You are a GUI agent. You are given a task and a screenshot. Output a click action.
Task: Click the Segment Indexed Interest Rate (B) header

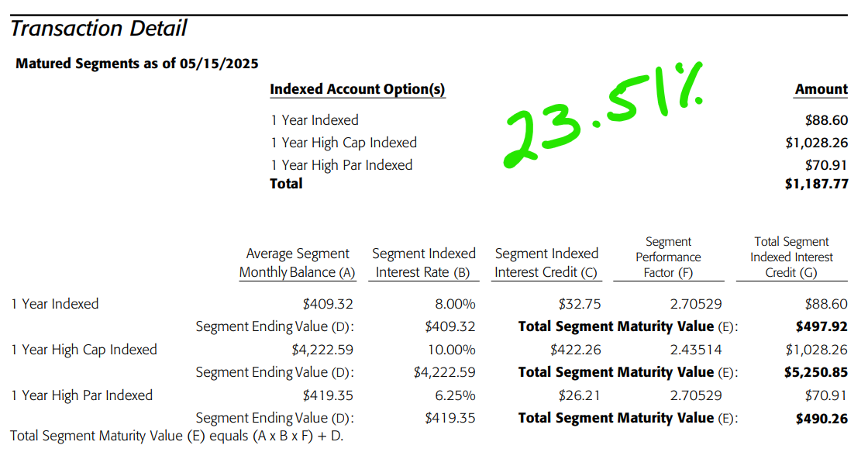click(x=423, y=263)
